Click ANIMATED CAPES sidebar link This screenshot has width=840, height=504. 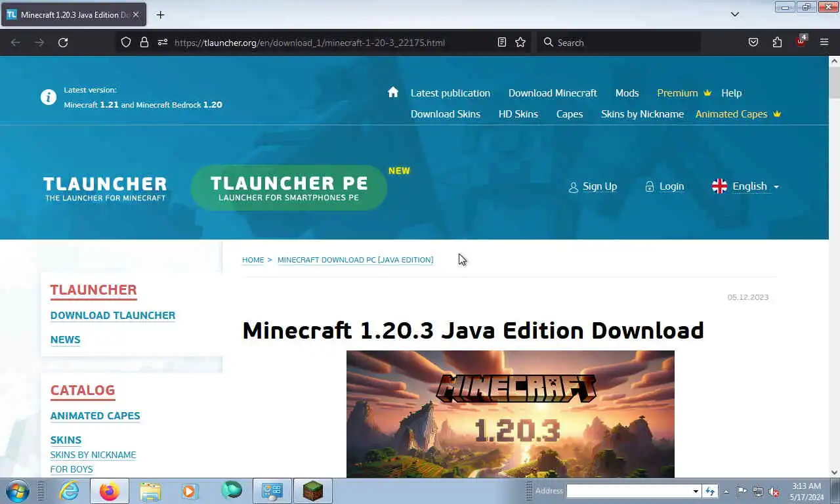pyautogui.click(x=95, y=415)
